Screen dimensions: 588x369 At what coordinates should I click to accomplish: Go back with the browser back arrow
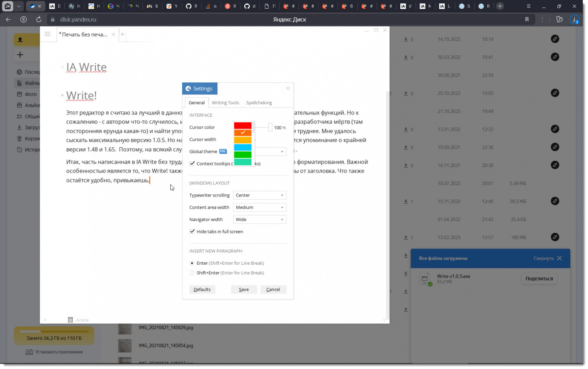8,20
